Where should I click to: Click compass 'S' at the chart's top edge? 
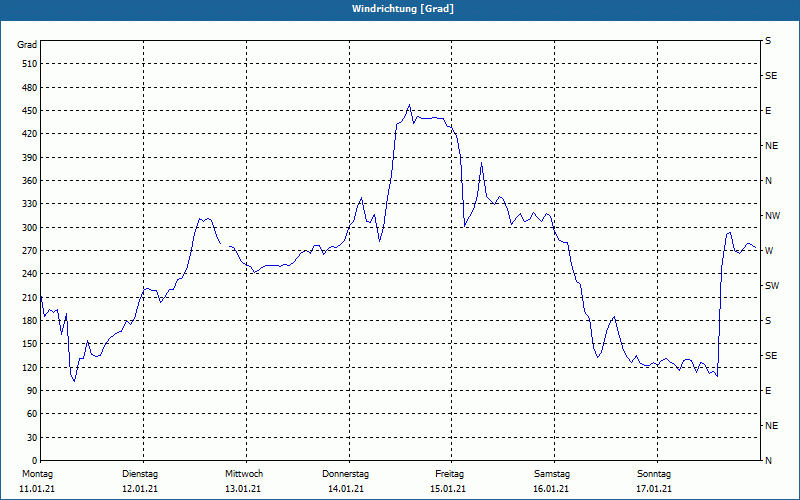pyautogui.click(x=768, y=41)
